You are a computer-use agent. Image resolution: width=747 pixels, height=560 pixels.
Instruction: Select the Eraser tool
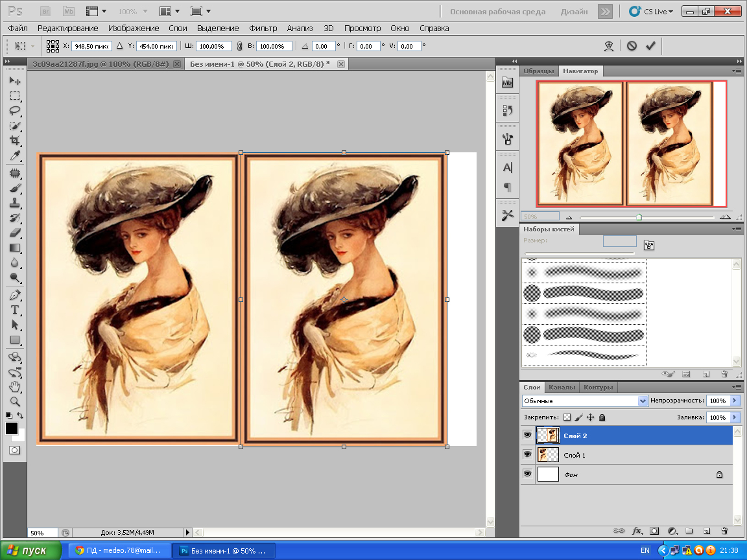point(15,233)
